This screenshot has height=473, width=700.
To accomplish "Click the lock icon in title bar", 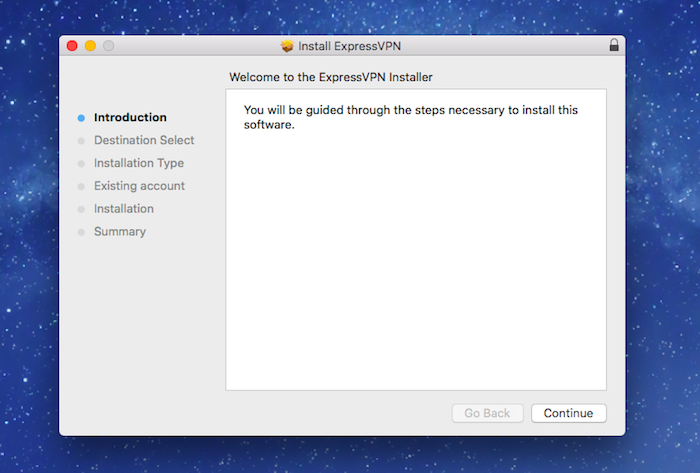I will [614, 45].
